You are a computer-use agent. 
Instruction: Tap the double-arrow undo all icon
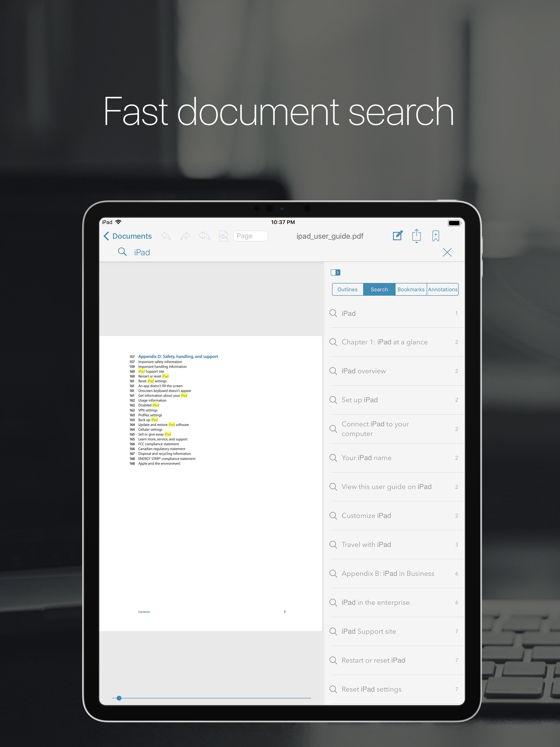tap(204, 236)
